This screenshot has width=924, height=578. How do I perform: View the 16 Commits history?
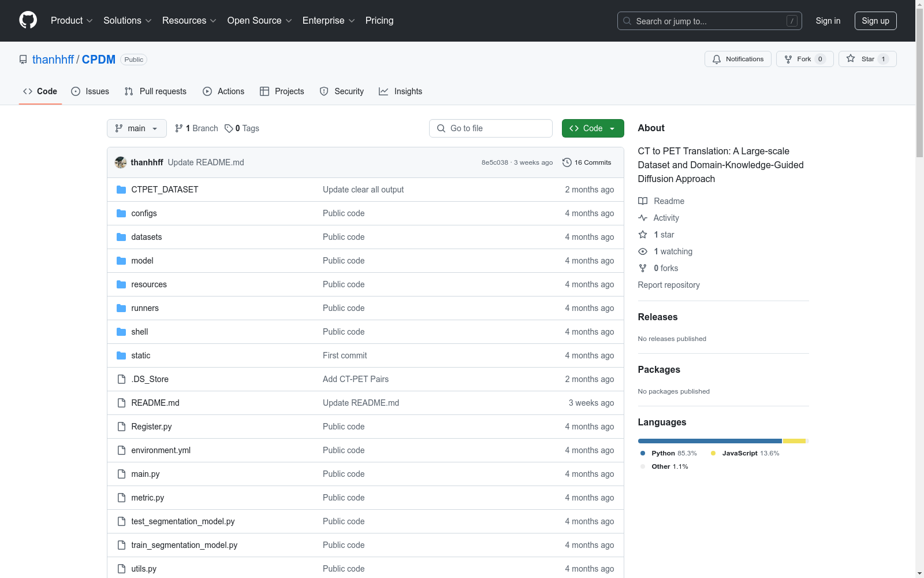(587, 162)
